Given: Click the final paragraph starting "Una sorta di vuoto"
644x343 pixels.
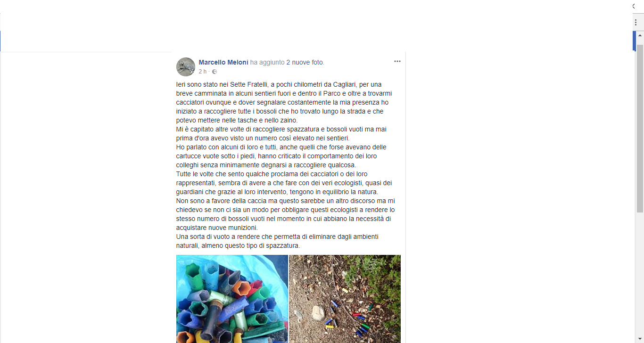Looking at the screenshot, I should (278, 241).
